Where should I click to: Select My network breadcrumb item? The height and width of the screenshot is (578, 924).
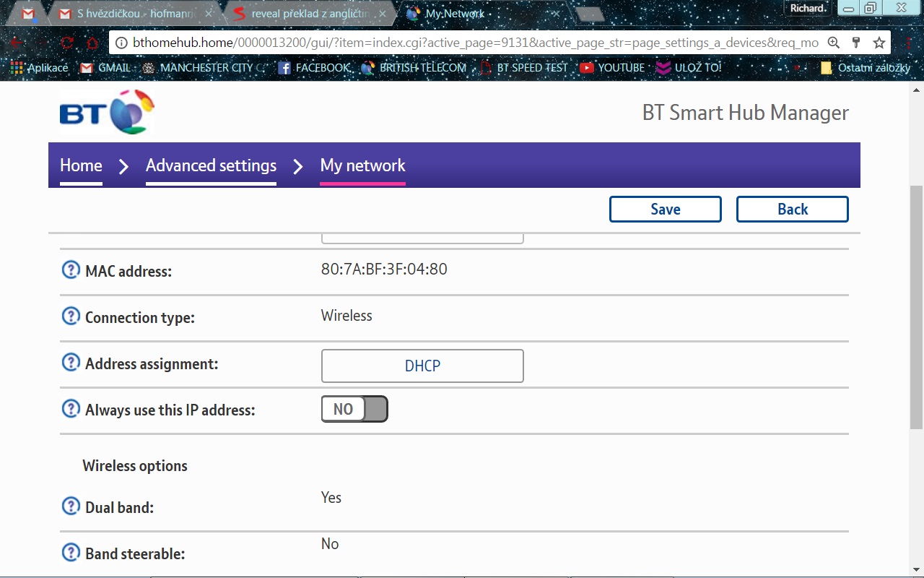coord(362,165)
